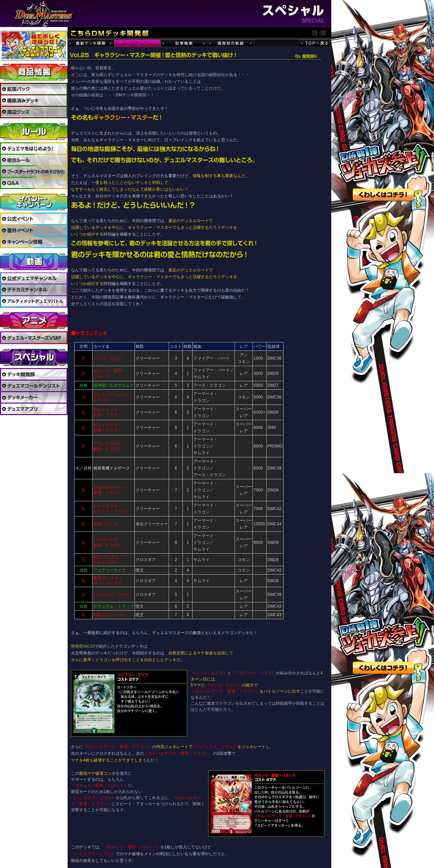Open ブースタードラフトのあそびかた link
Screen dimensions: 434x868
pos(34,172)
